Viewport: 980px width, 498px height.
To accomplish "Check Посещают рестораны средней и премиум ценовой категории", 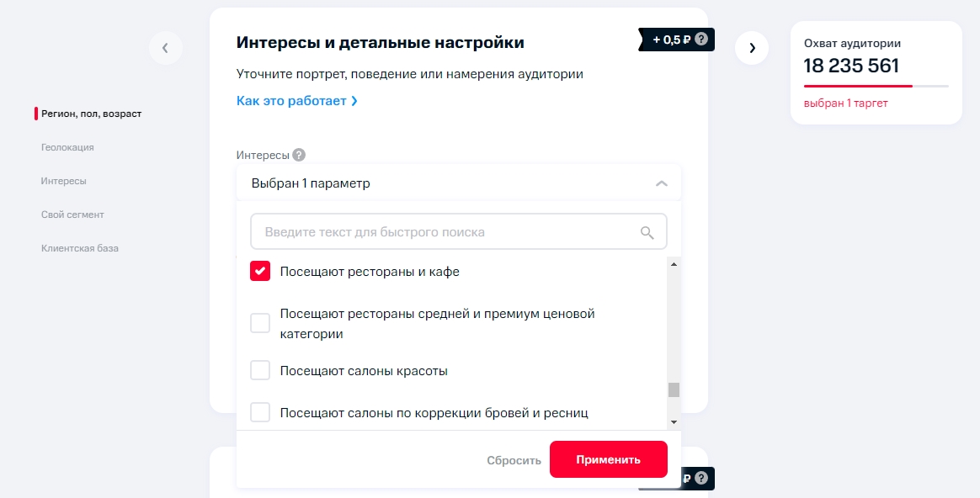I will coord(260,322).
